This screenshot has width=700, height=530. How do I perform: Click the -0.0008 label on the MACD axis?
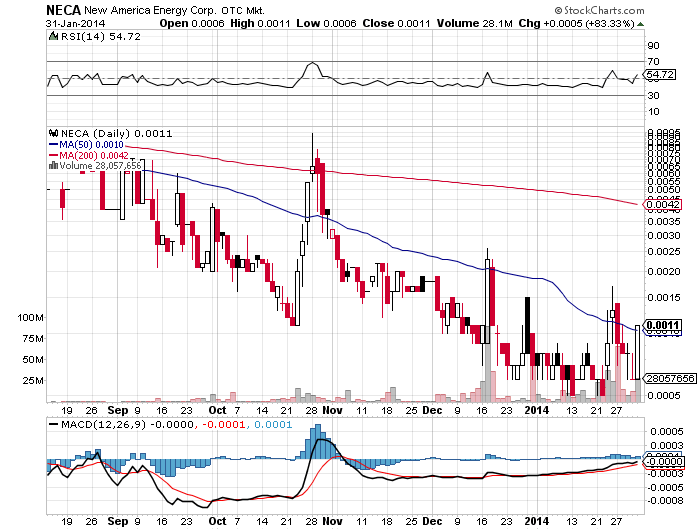click(665, 501)
